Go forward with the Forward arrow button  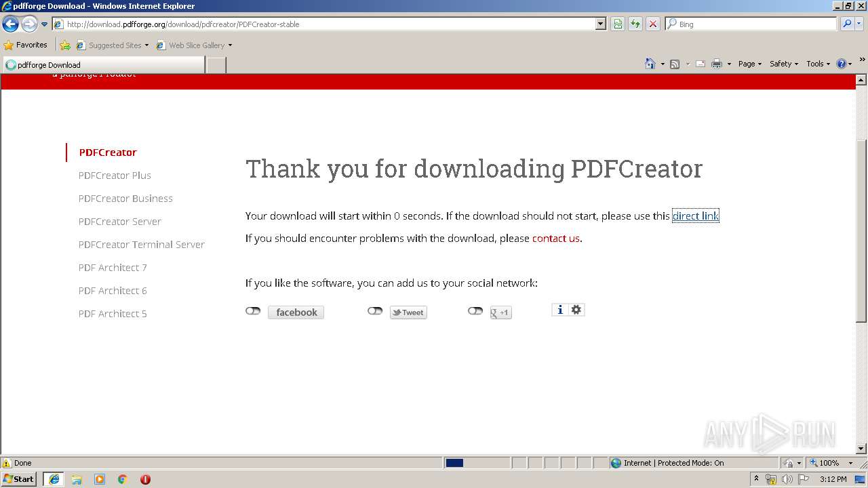pyautogui.click(x=29, y=24)
